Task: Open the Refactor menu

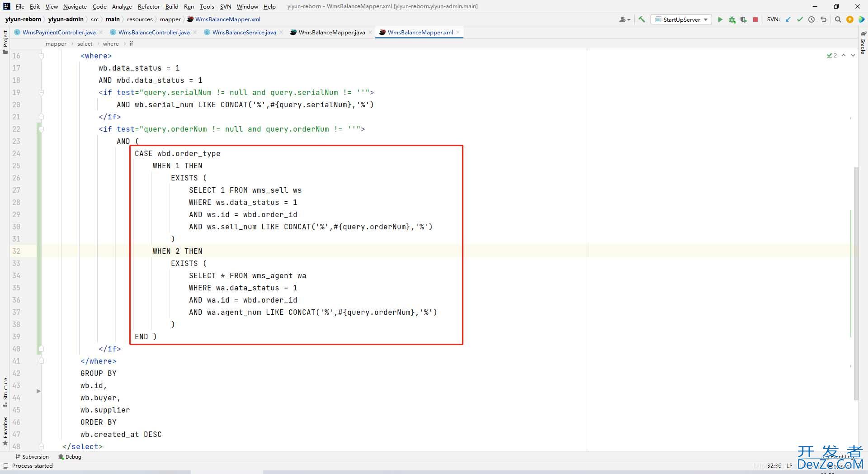Action: click(x=149, y=6)
